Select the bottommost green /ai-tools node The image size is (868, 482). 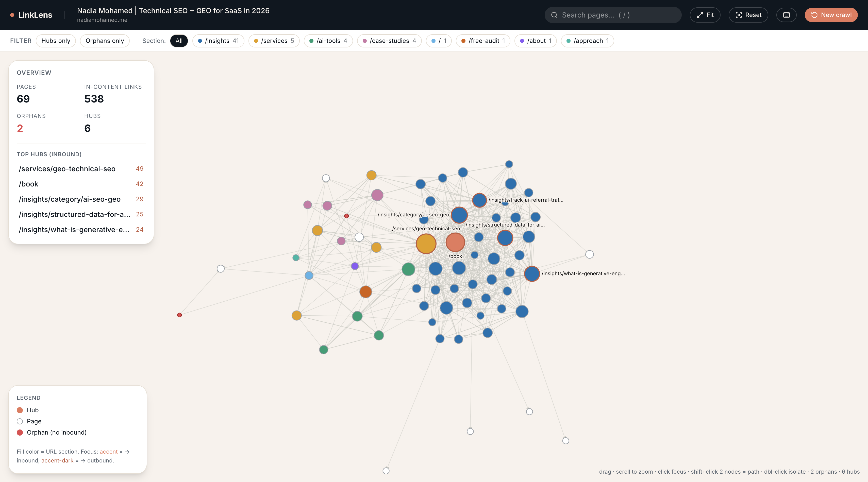click(x=324, y=350)
